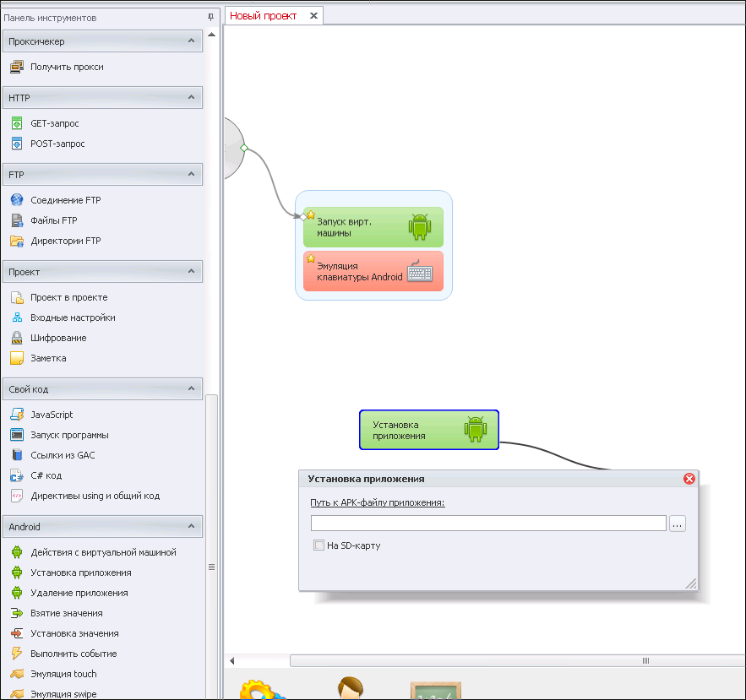Click the canvas horizontal scrollbar thumb

click(518, 661)
